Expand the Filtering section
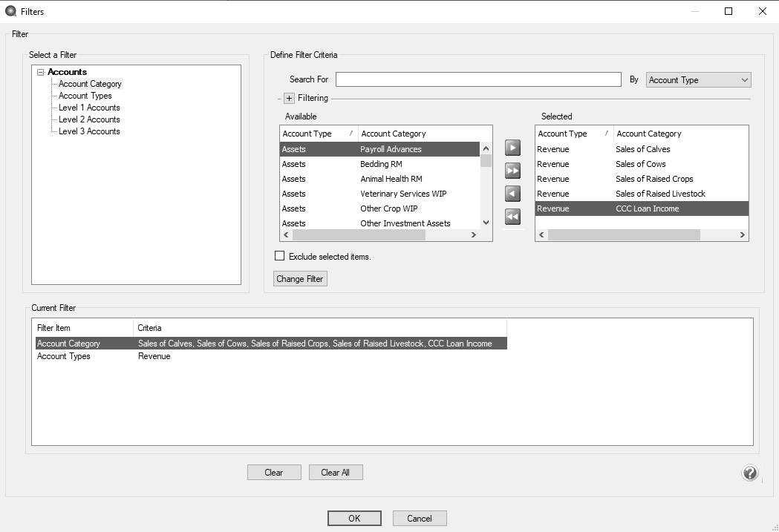Viewport: 779px width, 532px height. click(x=289, y=98)
